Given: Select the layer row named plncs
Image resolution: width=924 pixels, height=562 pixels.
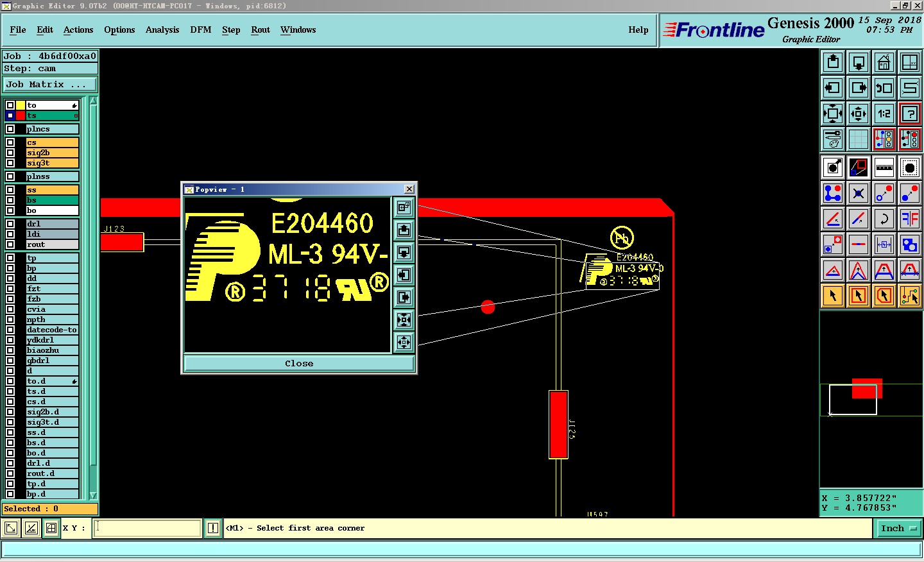Looking at the screenshot, I should 52,129.
